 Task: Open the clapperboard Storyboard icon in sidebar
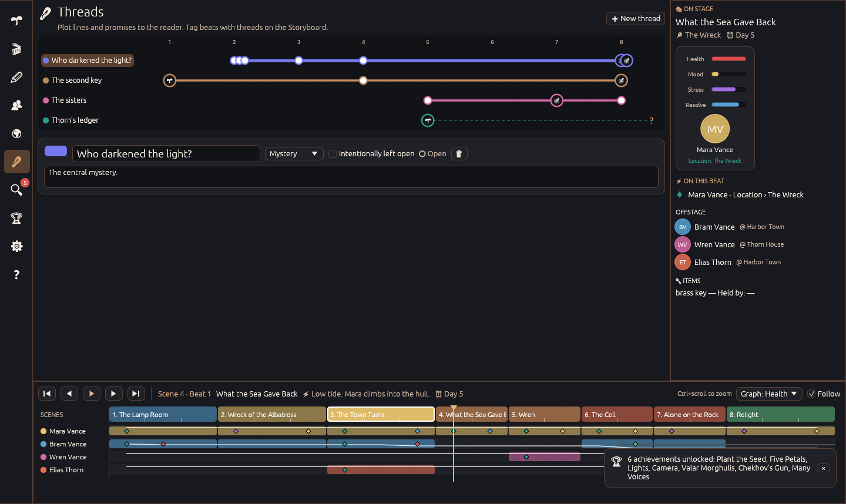point(16,49)
